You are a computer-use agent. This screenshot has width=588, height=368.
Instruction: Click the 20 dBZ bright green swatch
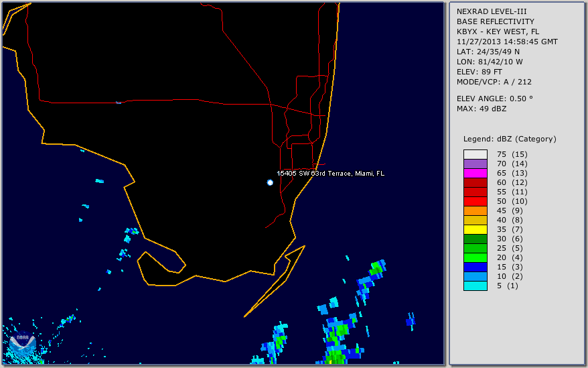tap(475, 257)
